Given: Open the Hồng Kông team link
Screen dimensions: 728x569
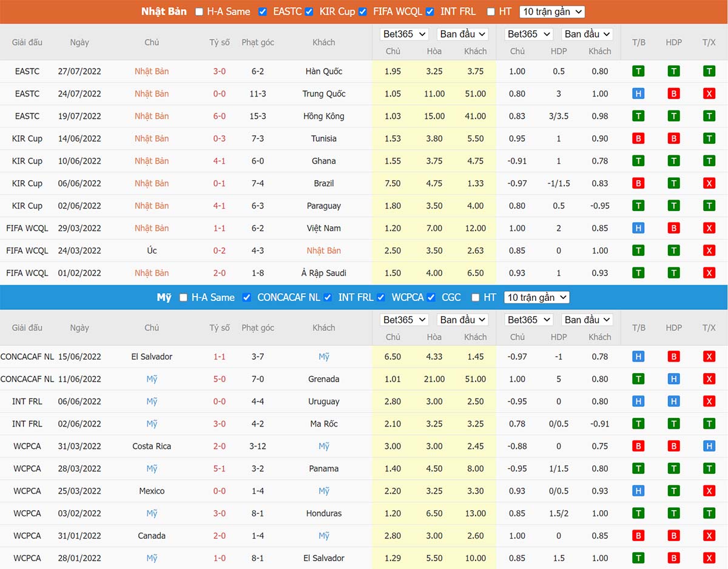Looking at the screenshot, I should click(323, 116).
